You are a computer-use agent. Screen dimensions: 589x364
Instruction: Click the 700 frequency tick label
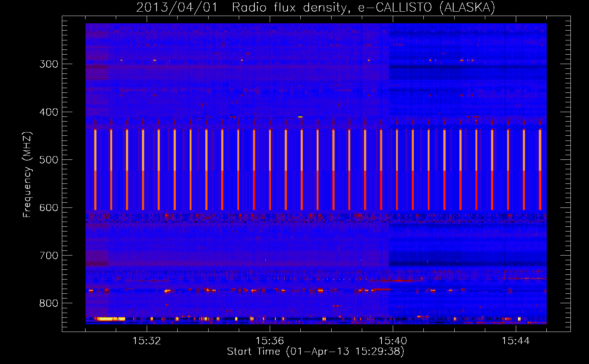tap(49, 256)
